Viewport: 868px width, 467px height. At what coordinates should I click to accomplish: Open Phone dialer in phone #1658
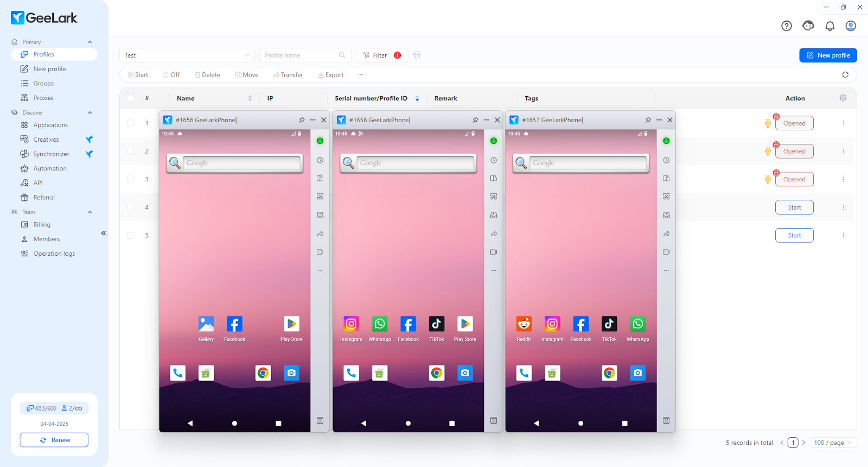click(x=351, y=373)
